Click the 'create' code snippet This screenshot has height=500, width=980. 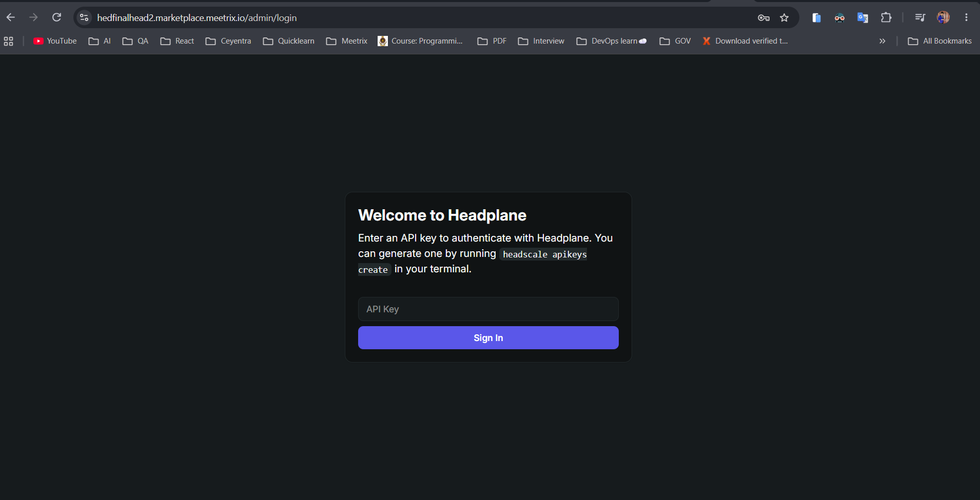374,270
